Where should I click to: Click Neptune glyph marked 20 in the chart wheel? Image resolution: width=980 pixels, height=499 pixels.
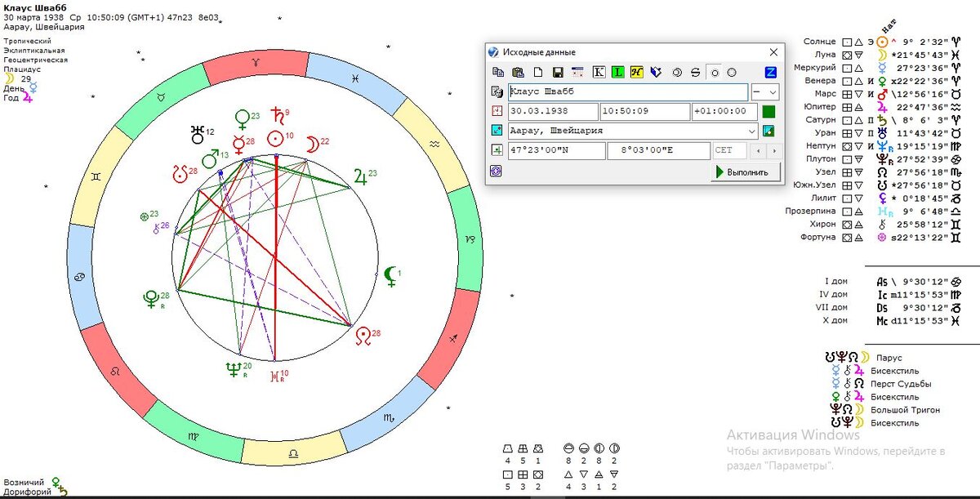tap(233, 370)
